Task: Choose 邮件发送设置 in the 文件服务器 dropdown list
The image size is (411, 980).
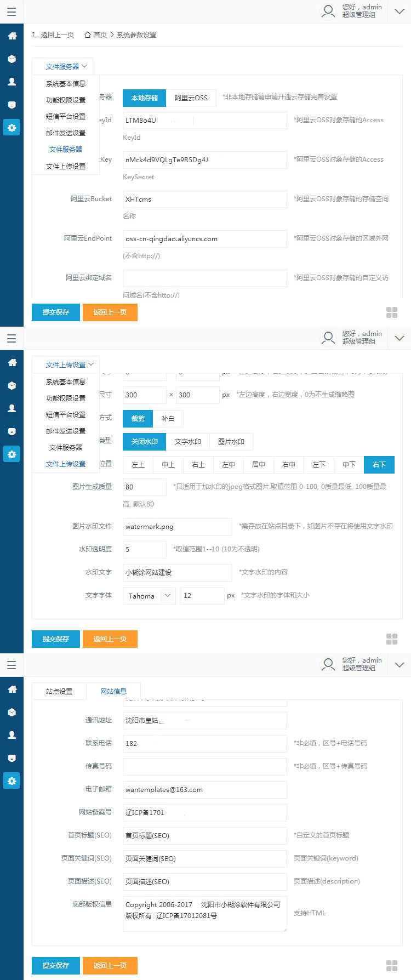Action: pyautogui.click(x=66, y=133)
